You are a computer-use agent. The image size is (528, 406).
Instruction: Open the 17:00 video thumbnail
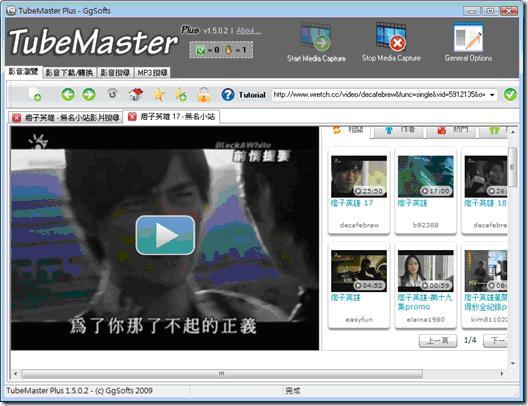click(x=426, y=176)
